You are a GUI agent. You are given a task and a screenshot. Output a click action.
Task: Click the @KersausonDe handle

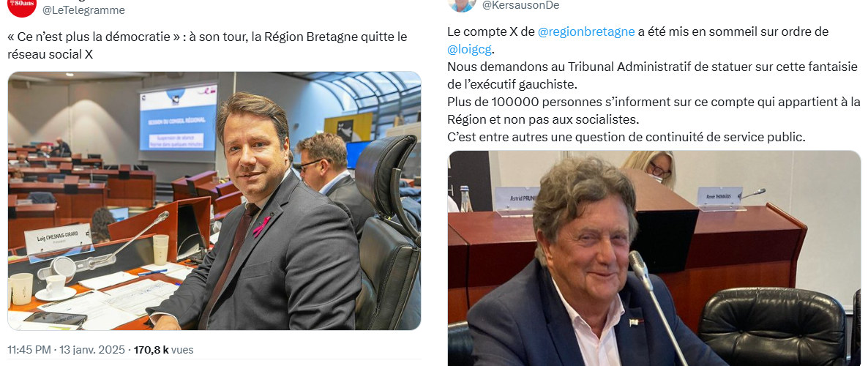point(521,6)
